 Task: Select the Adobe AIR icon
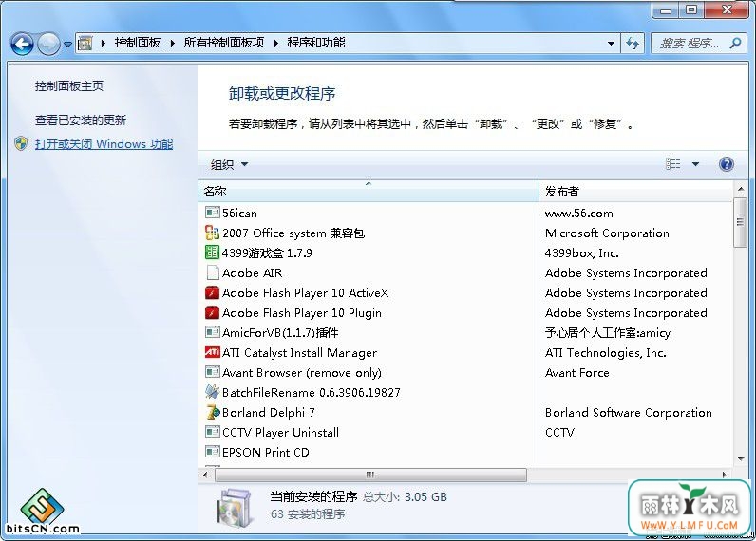click(x=213, y=272)
